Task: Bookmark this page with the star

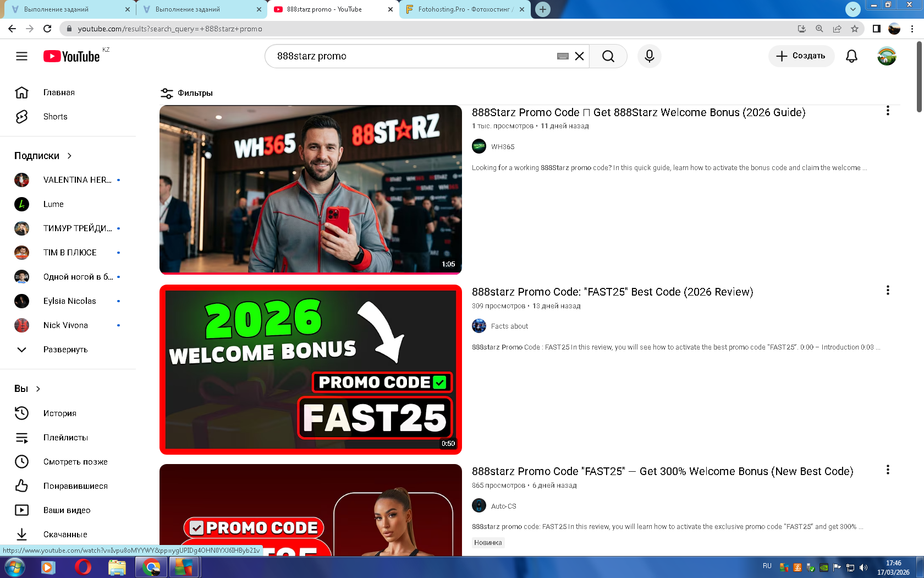Action: [x=855, y=29]
